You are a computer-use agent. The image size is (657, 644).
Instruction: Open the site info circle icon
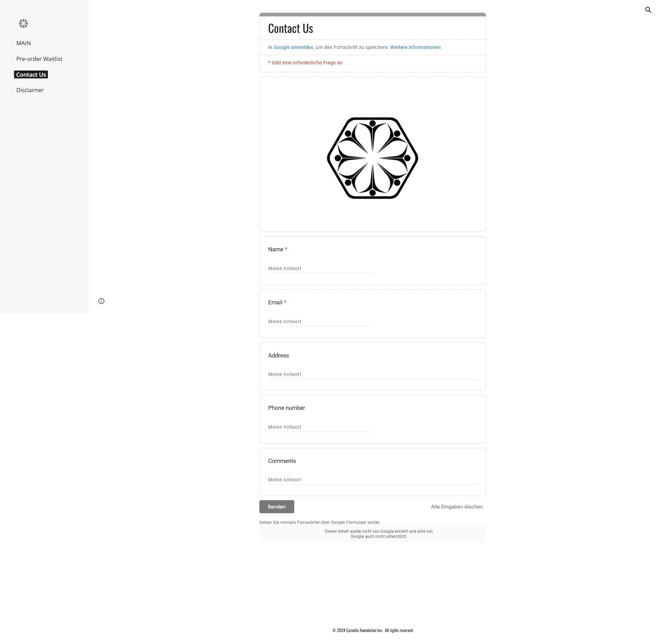pos(101,301)
